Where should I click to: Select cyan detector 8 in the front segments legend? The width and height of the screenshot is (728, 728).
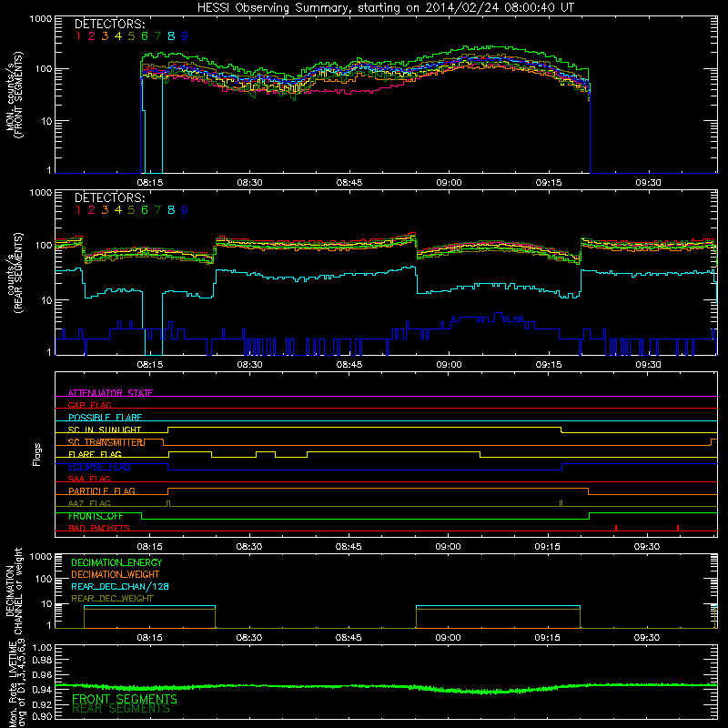(171, 36)
